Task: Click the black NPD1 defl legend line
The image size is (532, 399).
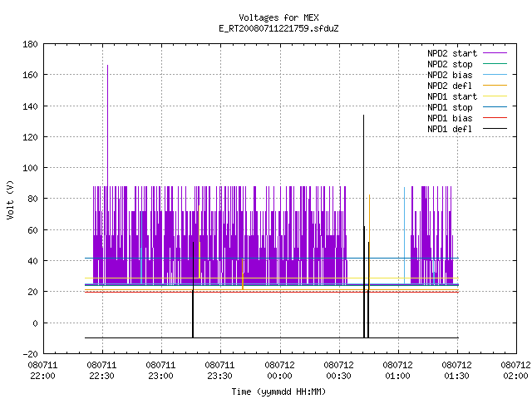Action: [495, 129]
